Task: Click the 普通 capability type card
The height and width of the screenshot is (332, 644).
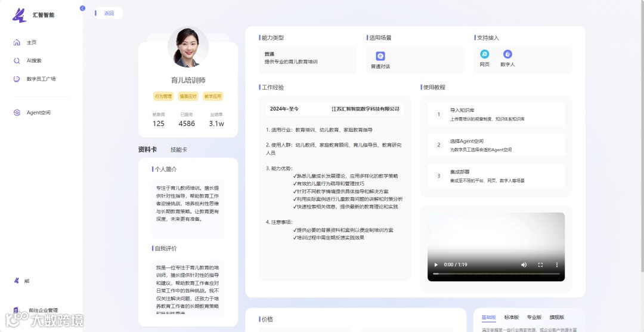Action: (x=308, y=60)
